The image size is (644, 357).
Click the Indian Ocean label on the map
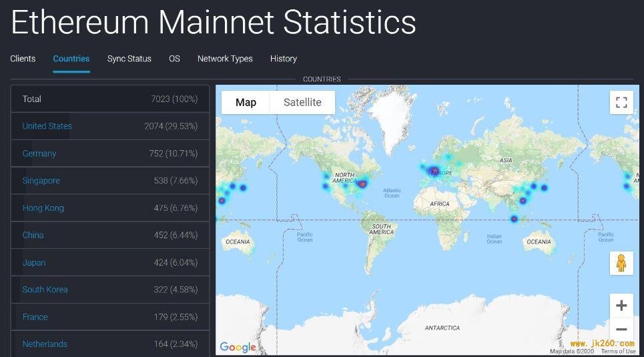[494, 239]
